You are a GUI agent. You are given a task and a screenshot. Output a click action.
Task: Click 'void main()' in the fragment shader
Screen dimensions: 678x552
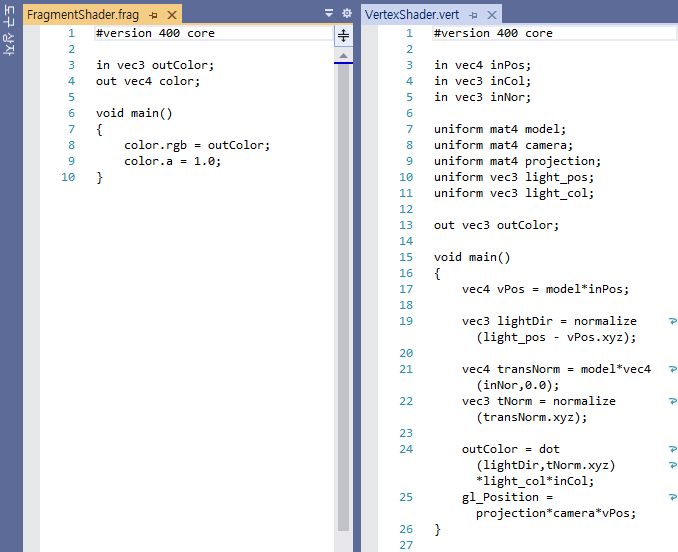[x=134, y=113]
